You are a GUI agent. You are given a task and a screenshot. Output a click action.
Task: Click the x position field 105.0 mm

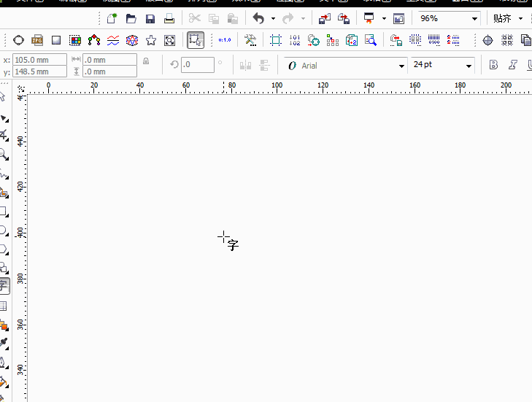(x=39, y=60)
